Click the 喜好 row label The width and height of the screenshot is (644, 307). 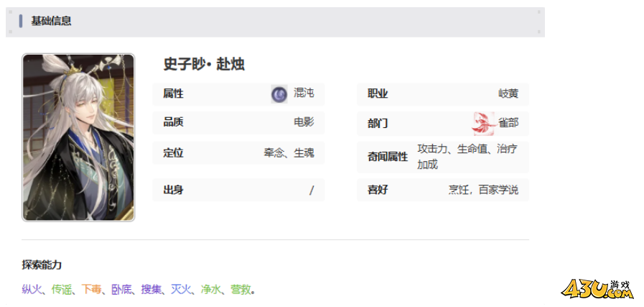(x=378, y=190)
